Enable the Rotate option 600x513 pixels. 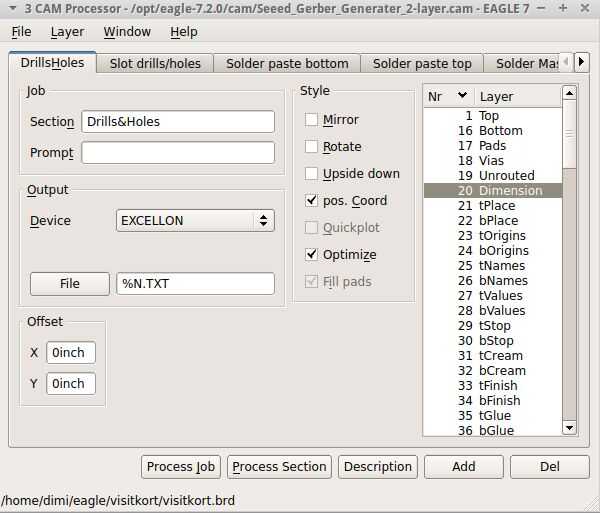coord(312,147)
